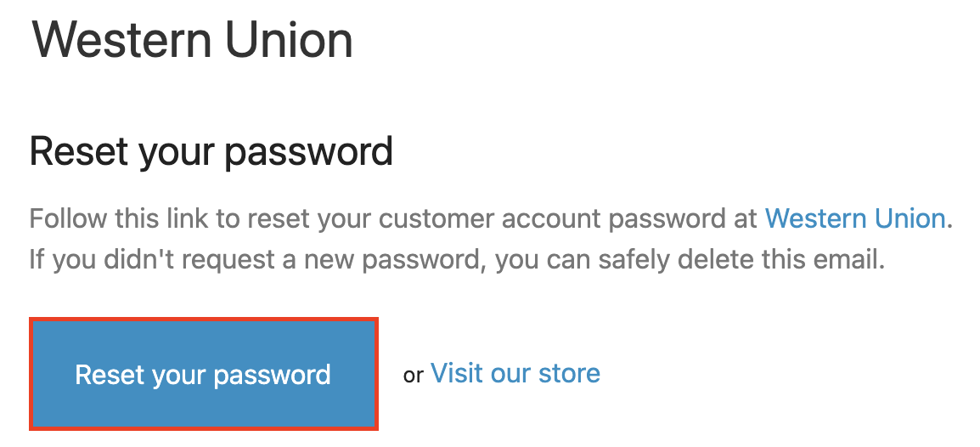The height and width of the screenshot is (447, 980).
Task: Open the Visit our store link
Action: coord(515,373)
